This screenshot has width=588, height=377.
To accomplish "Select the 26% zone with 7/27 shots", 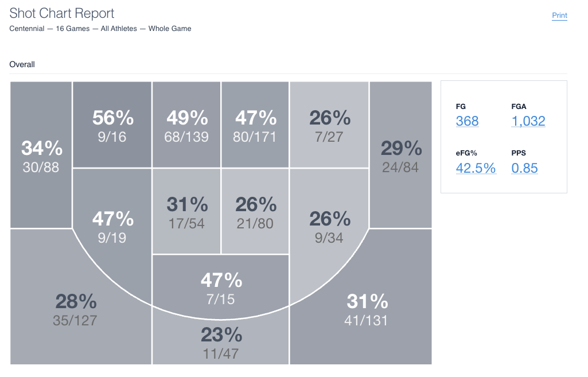I will 329,125.
